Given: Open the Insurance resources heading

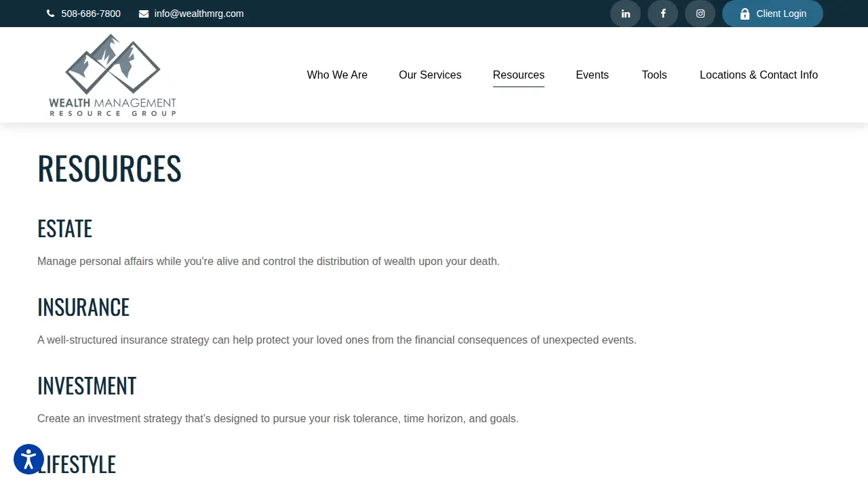Looking at the screenshot, I should pos(83,308).
